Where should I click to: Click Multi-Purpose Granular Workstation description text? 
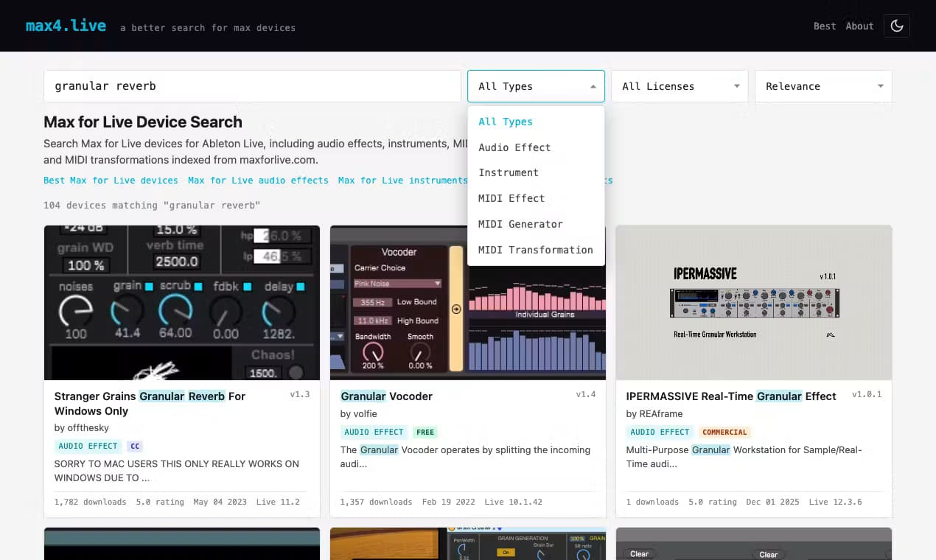pos(744,457)
